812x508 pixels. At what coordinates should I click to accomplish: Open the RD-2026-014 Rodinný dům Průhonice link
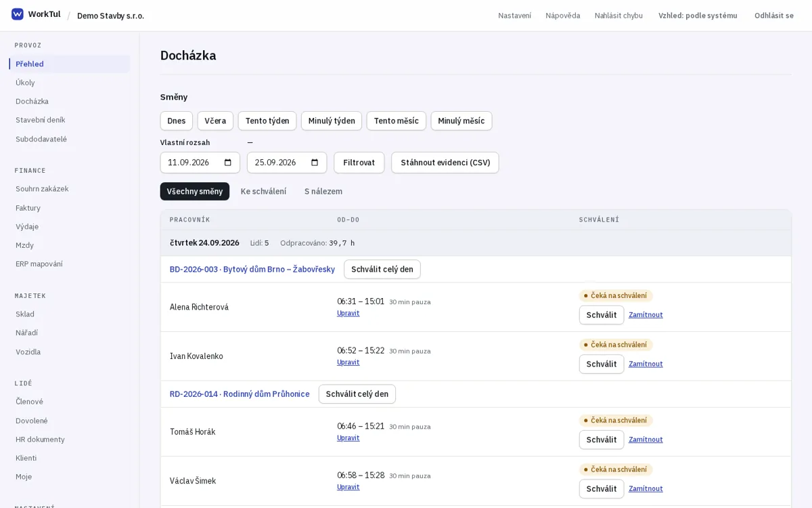click(240, 394)
